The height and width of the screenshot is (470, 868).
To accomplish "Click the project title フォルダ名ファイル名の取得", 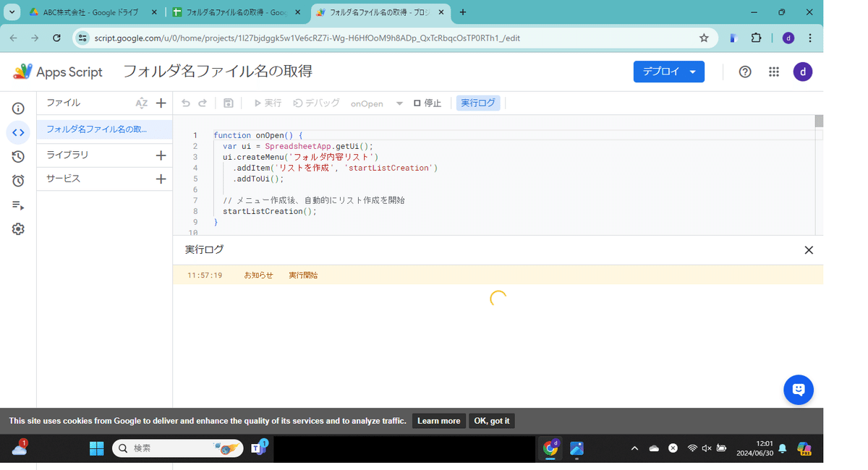I will tap(217, 72).
